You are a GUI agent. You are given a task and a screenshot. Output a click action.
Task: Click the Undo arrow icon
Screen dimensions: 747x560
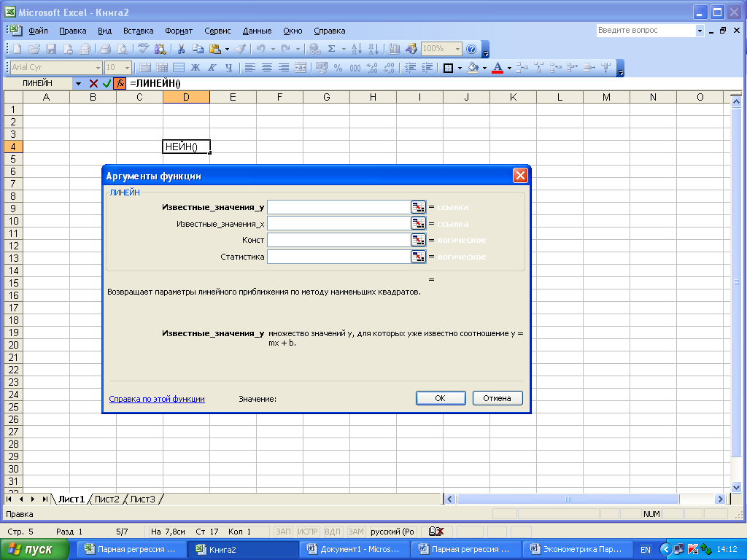coord(260,49)
